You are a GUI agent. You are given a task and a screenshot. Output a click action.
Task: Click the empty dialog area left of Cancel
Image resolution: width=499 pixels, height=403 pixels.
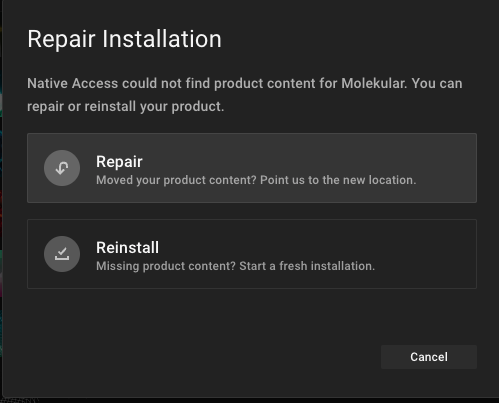200,357
